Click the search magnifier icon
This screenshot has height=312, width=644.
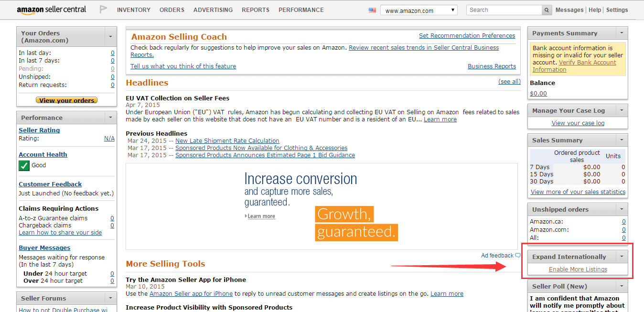[546, 10]
